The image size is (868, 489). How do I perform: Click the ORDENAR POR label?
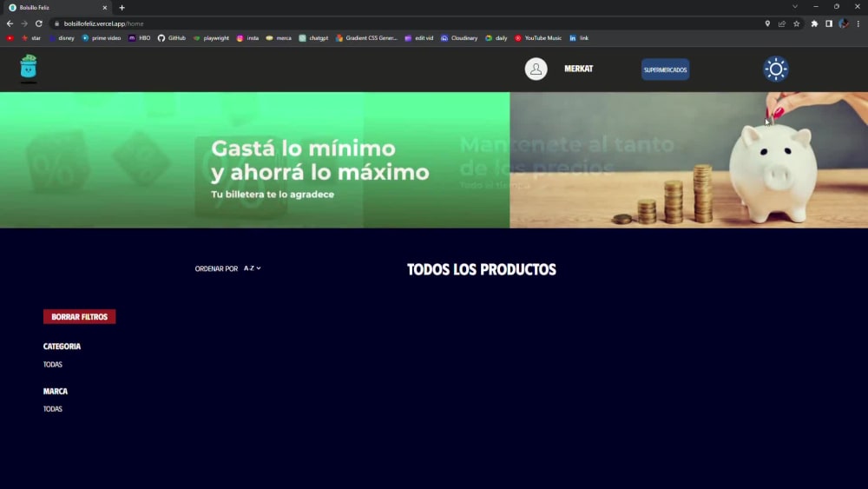(216, 268)
